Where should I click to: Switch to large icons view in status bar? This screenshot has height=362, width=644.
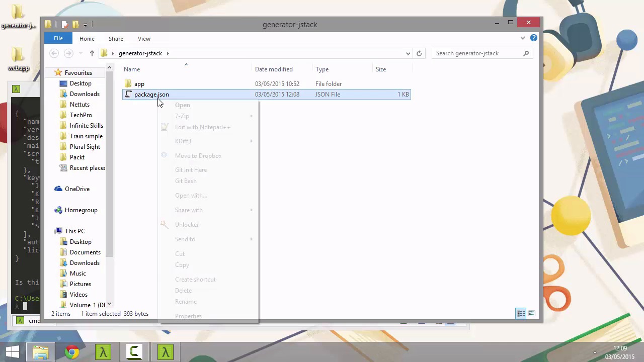[532, 314]
